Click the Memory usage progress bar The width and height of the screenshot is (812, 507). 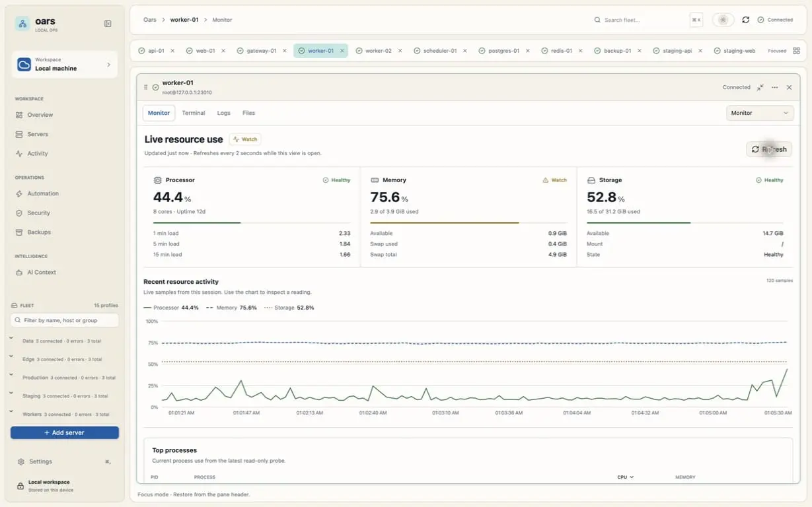[x=468, y=223]
